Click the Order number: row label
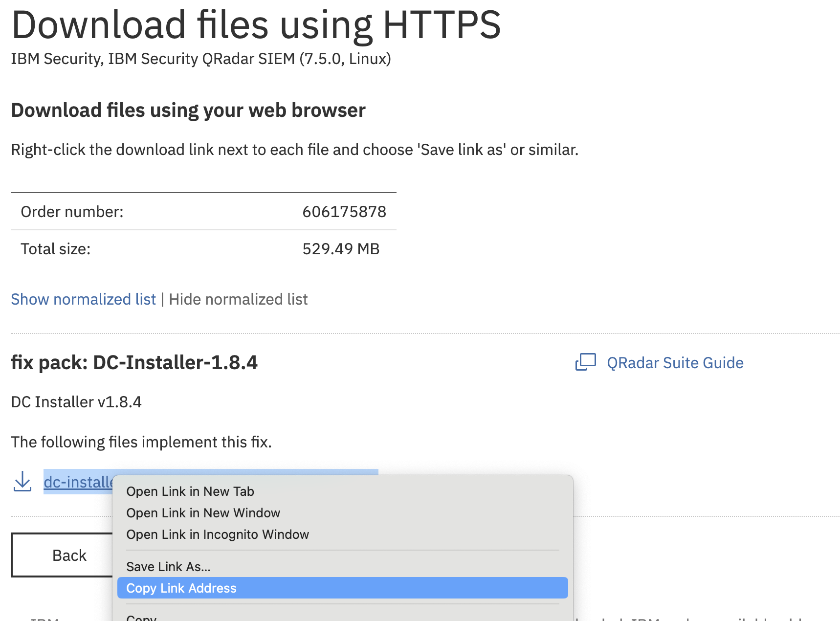The image size is (840, 621). [x=72, y=212]
